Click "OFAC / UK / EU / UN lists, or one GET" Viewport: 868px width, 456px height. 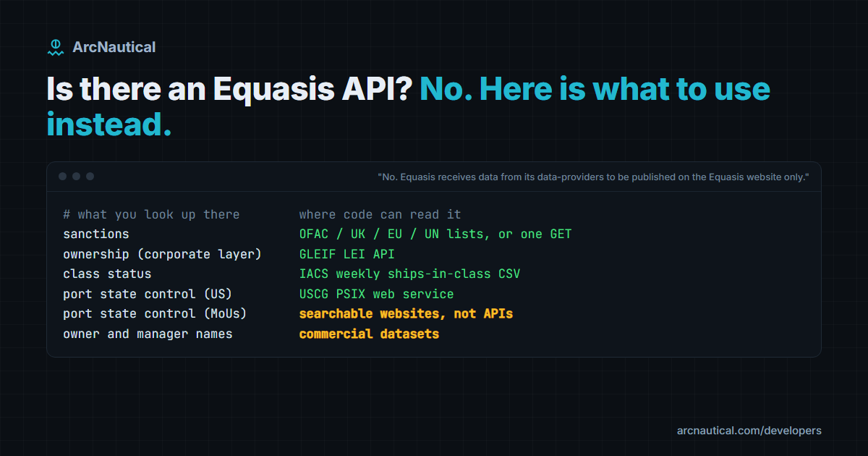pyautogui.click(x=435, y=235)
